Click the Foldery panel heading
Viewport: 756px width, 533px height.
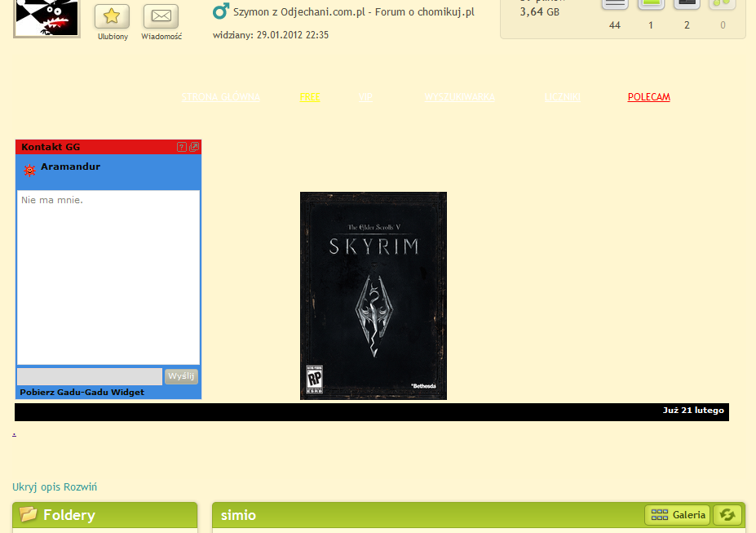tap(69, 515)
